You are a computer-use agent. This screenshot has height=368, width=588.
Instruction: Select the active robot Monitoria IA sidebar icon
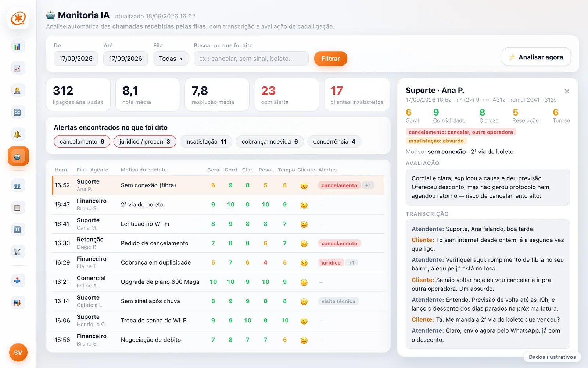tap(18, 156)
